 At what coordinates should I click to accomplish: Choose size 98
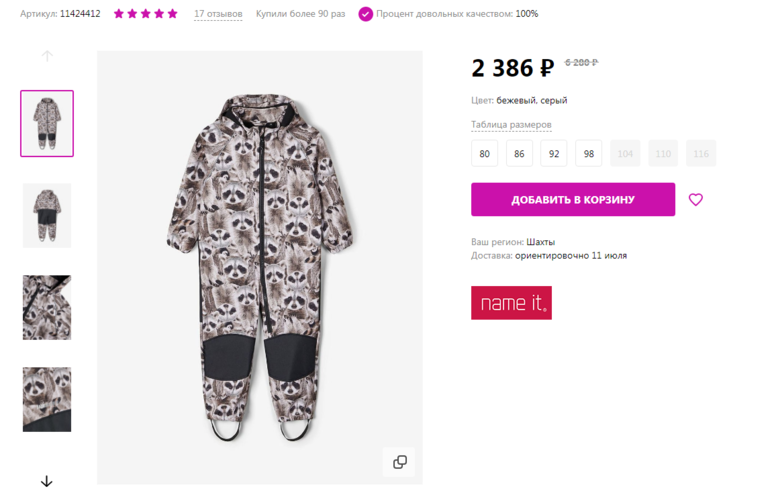588,154
